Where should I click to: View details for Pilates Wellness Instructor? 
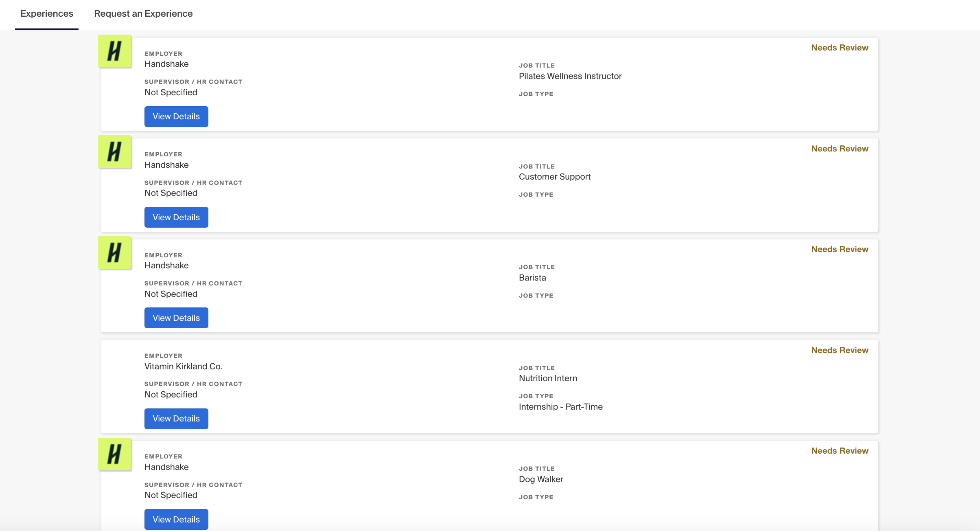(176, 116)
